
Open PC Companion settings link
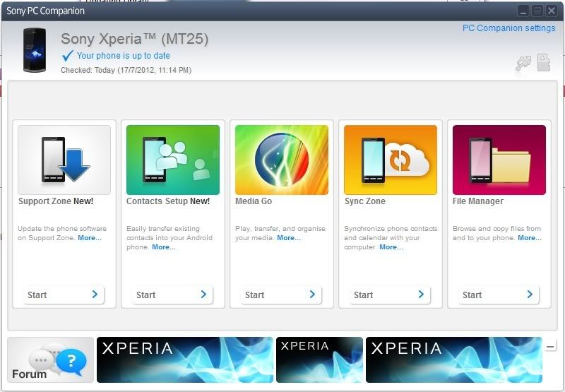click(509, 28)
